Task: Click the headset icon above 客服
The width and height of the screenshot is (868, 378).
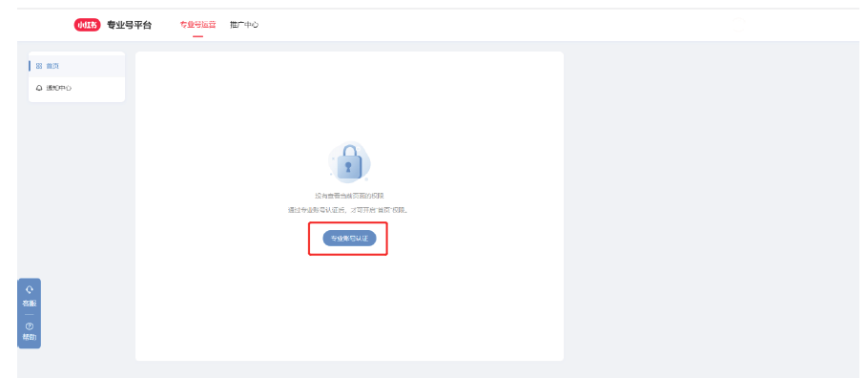Action: coord(30,290)
